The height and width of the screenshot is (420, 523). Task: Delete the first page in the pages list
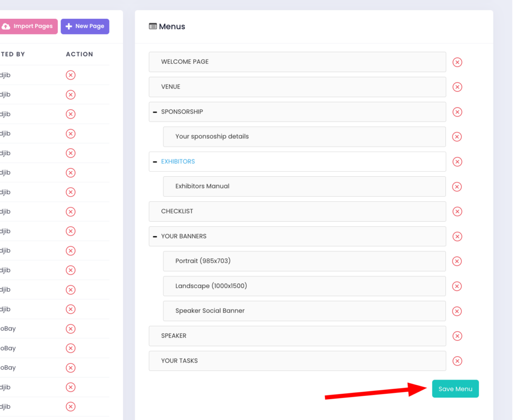(70, 75)
